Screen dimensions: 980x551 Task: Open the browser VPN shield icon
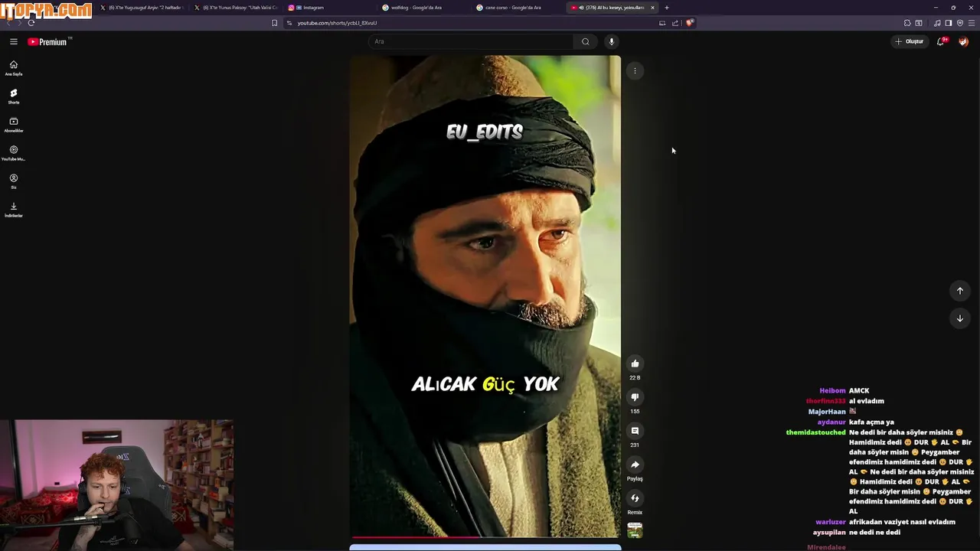pos(960,23)
